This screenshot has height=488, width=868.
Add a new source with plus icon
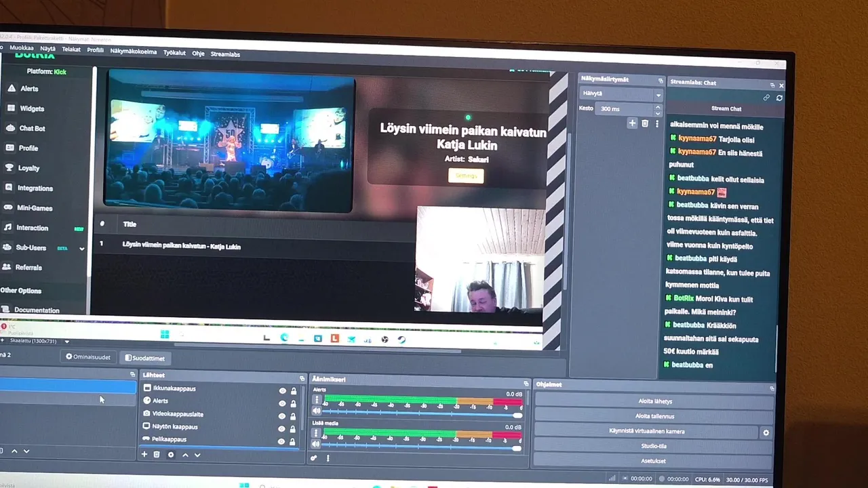click(x=144, y=454)
